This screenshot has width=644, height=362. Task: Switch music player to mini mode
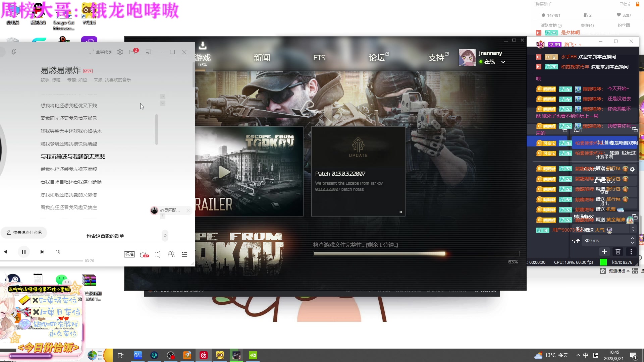coord(149,52)
